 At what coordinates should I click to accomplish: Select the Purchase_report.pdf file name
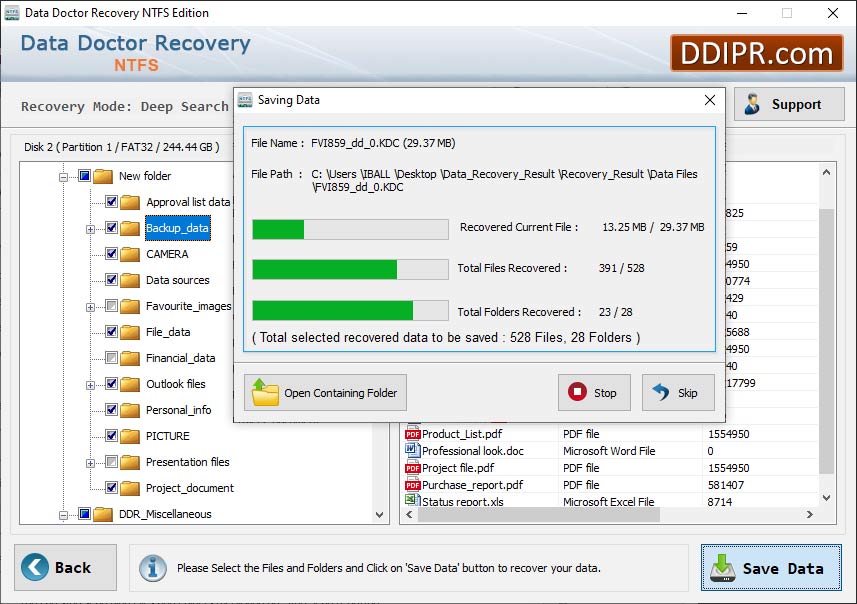pyautogui.click(x=472, y=485)
